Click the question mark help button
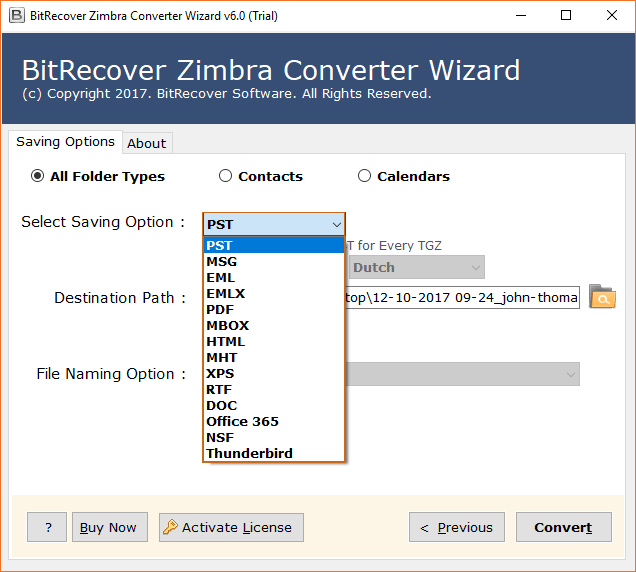This screenshot has width=636, height=572. [x=47, y=527]
